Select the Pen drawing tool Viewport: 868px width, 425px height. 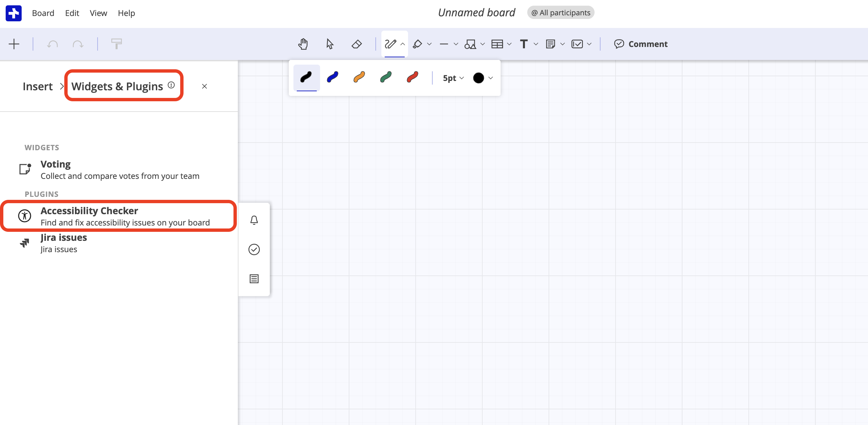tap(390, 44)
